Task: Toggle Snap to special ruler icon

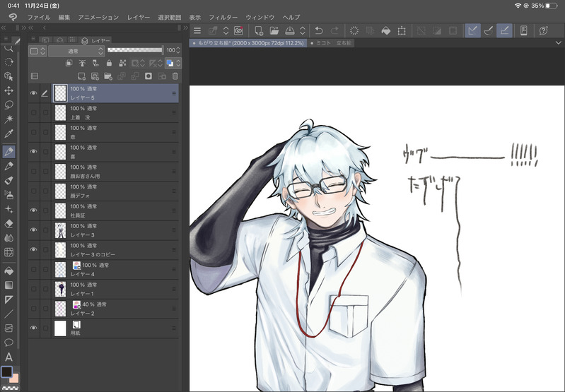Action: pyautogui.click(x=488, y=30)
